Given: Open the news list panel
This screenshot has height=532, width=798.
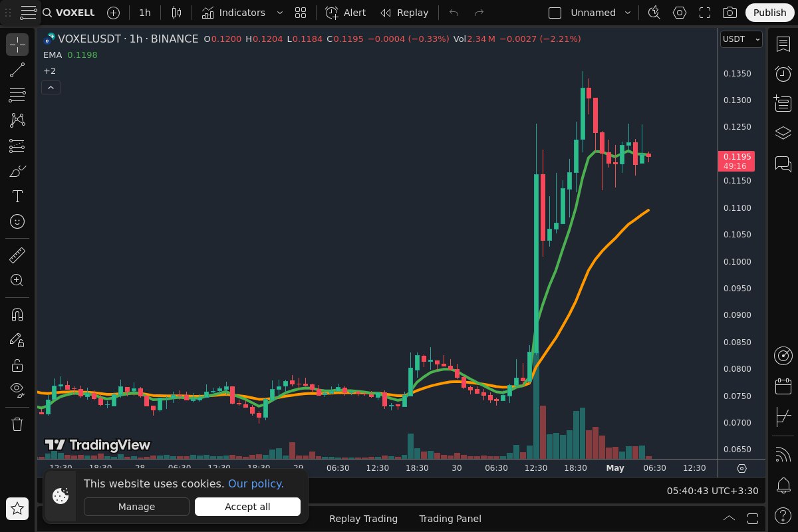Looking at the screenshot, I should click(783, 104).
